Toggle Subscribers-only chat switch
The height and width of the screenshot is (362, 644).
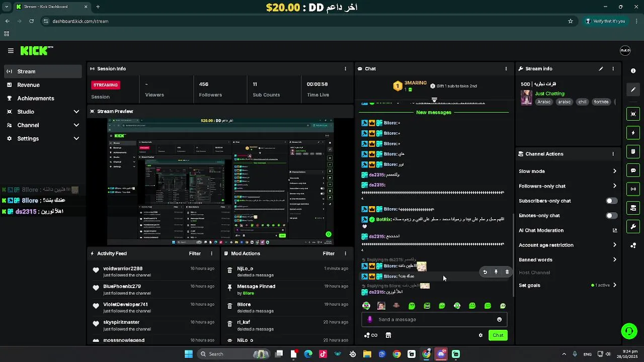click(611, 201)
